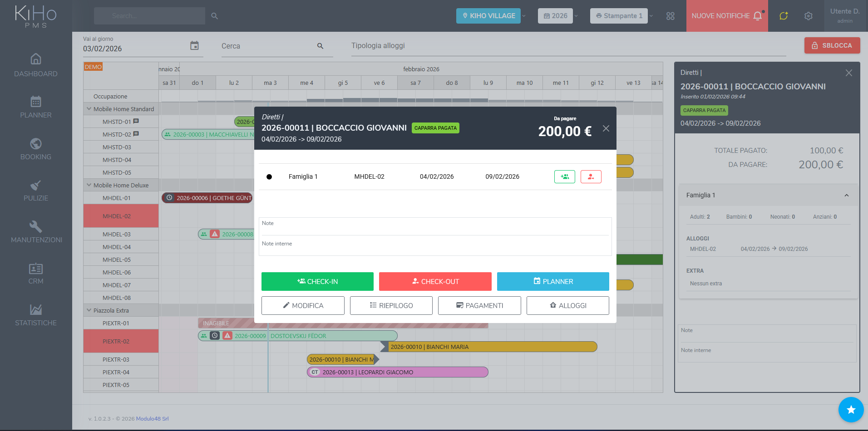The height and width of the screenshot is (431, 868).
Task: Click the RIEPILOGO button
Action: pos(391,305)
